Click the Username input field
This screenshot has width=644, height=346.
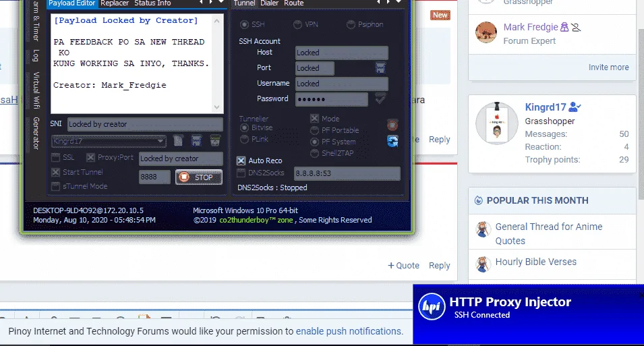click(341, 84)
